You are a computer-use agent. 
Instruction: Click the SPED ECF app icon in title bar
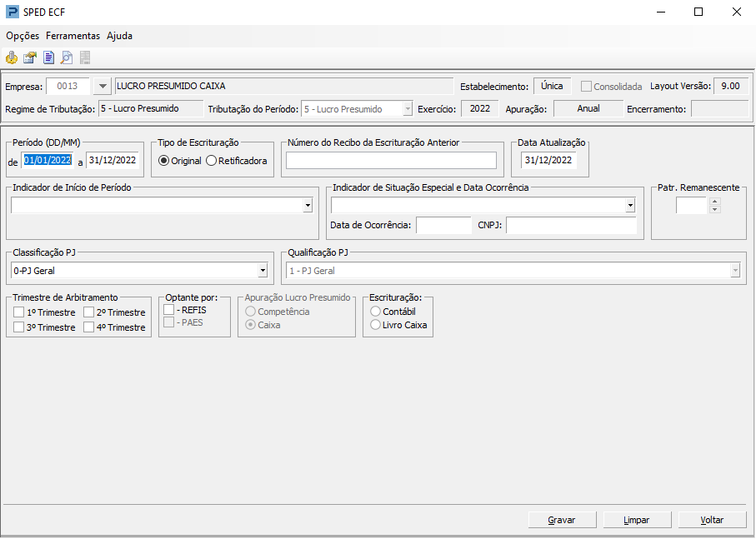[x=12, y=12]
